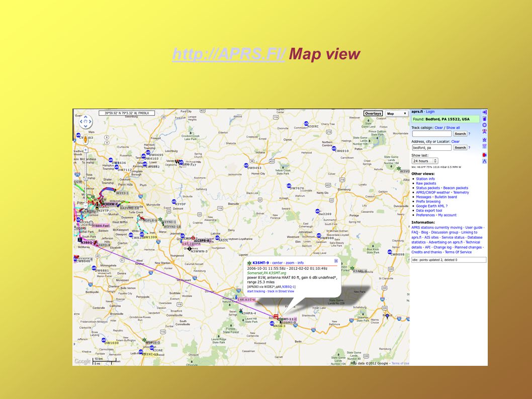Click the blue circle compass sidebar icon
Image resolution: width=532 pixels, height=399 pixels.
coord(485,125)
